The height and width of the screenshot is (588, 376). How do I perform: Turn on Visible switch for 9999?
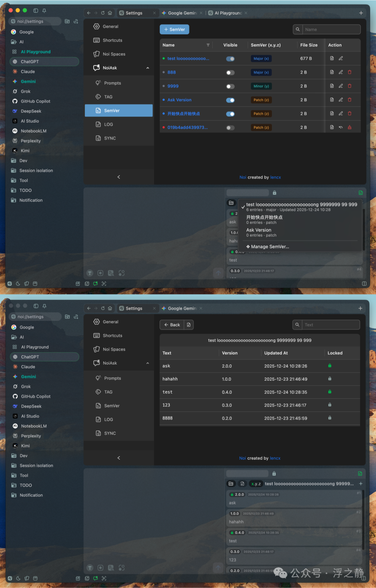click(x=230, y=86)
